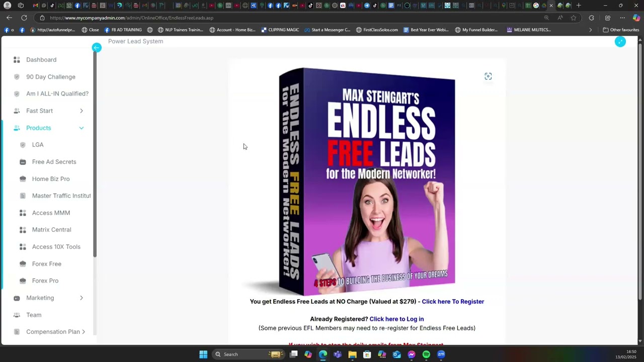The width and height of the screenshot is (644, 362).
Task: Select LGA under Products
Action: coord(38,145)
